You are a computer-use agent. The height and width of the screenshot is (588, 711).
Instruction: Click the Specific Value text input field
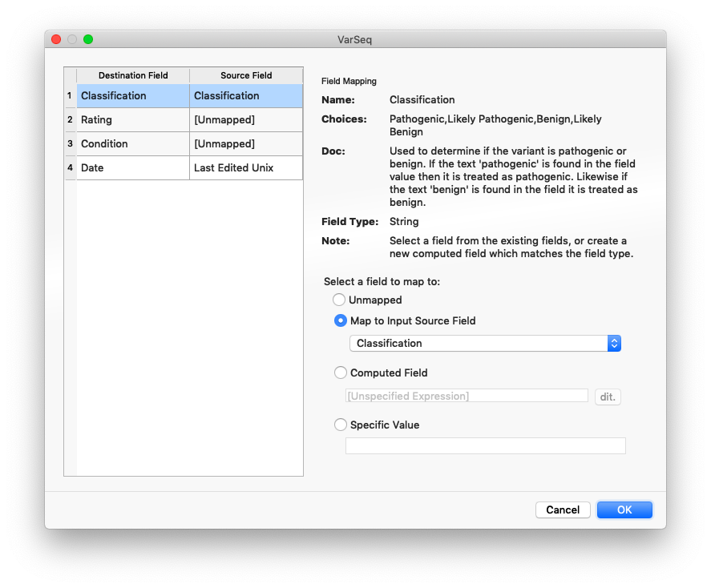(485, 445)
